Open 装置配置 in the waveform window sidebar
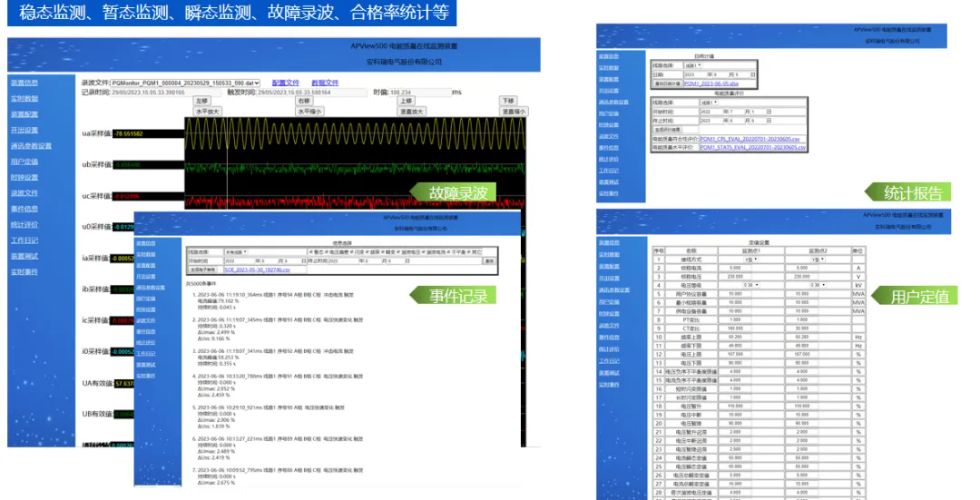This screenshot has height=500, width=980. pos(24,114)
